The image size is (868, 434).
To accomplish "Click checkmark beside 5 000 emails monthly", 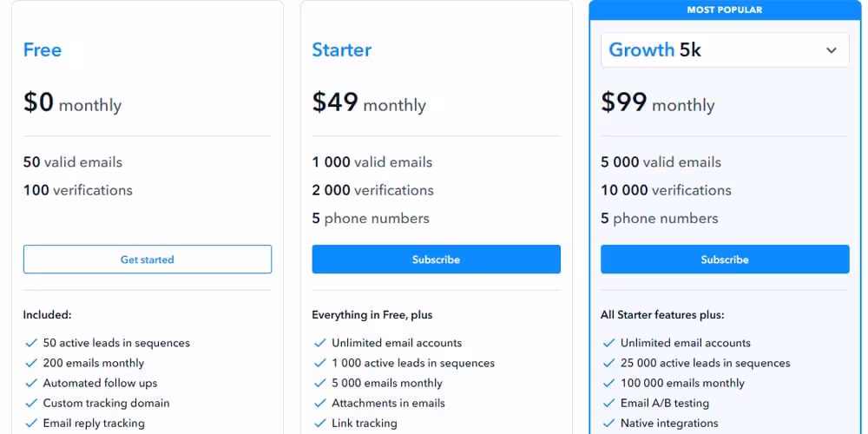I will 320,383.
